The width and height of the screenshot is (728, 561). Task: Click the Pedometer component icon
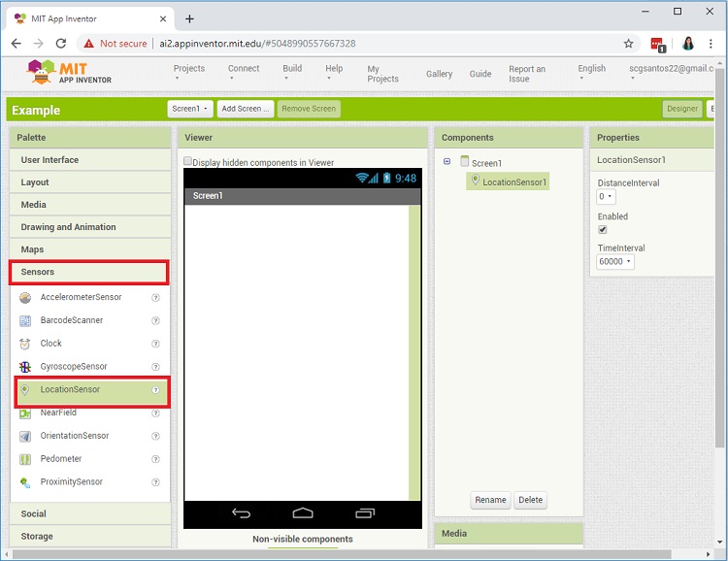tap(25, 459)
